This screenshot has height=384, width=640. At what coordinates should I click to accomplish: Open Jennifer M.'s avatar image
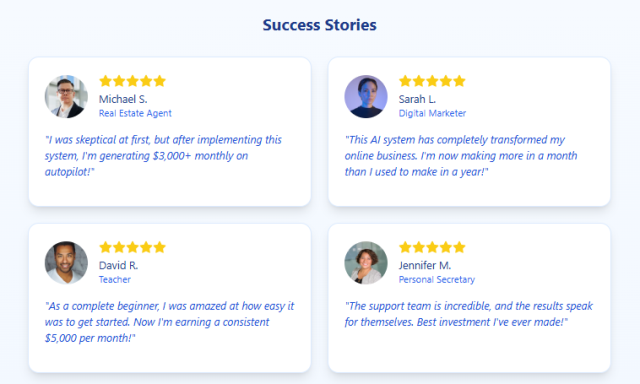pyautogui.click(x=366, y=263)
